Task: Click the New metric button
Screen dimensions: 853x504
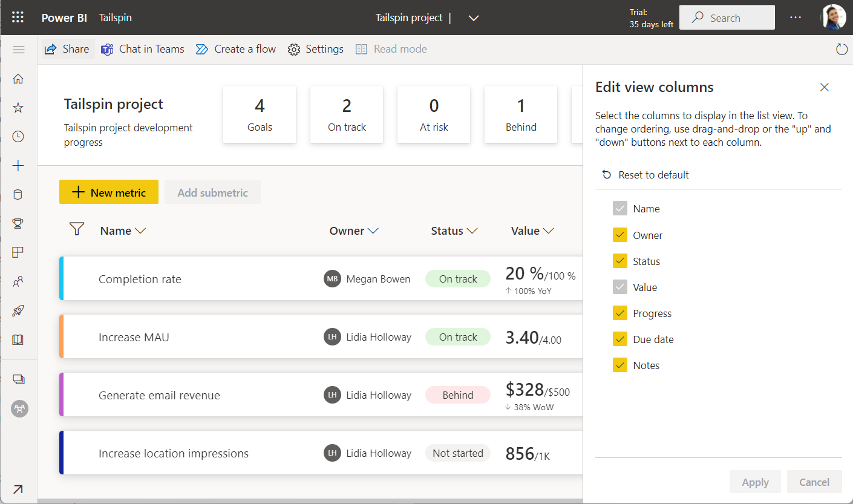Action: click(109, 192)
